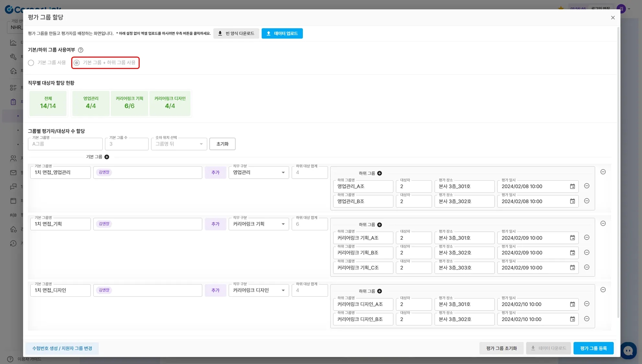
Task: Remove the 1차 면접_기획 base group
Action: coord(603,224)
